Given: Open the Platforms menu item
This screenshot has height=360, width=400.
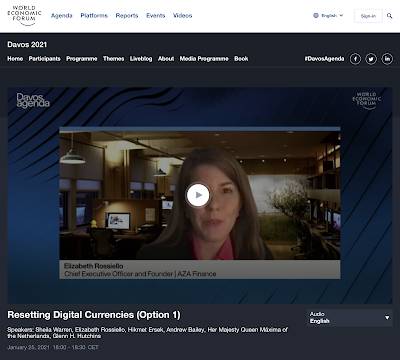Looking at the screenshot, I should (94, 15).
